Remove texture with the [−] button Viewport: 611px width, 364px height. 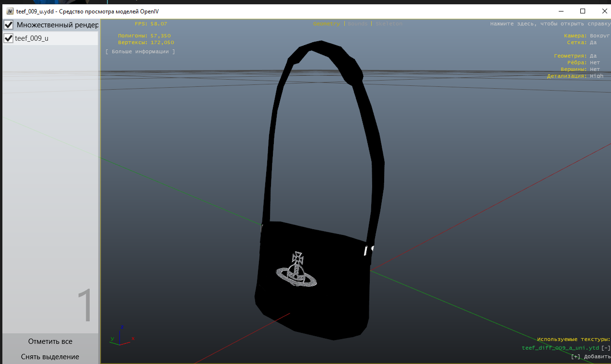[x=605, y=348]
